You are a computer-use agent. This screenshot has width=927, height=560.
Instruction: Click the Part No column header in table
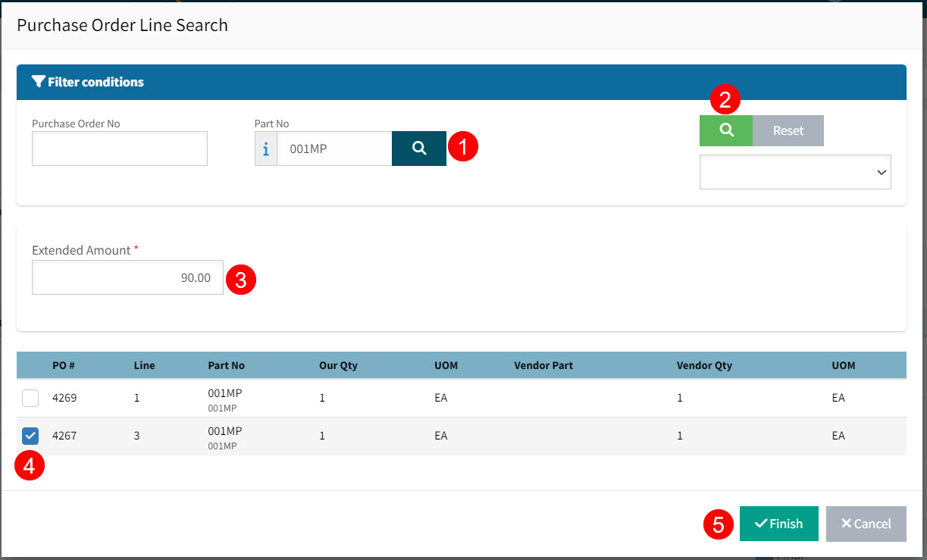click(226, 365)
